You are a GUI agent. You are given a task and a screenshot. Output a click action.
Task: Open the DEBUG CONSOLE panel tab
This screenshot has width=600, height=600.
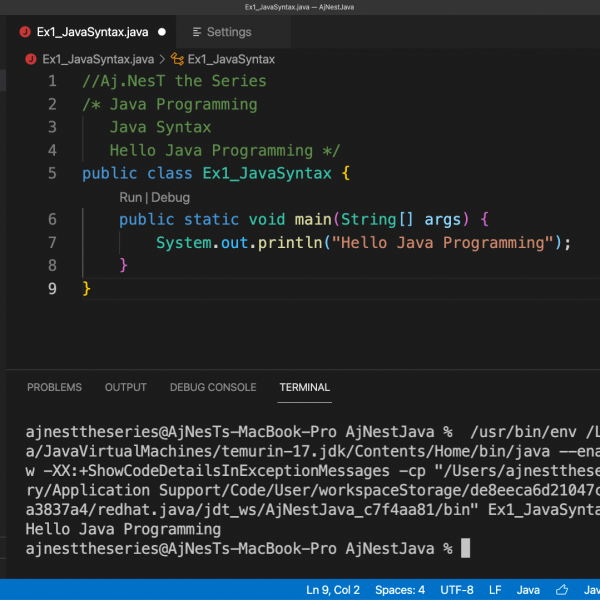[x=213, y=387]
